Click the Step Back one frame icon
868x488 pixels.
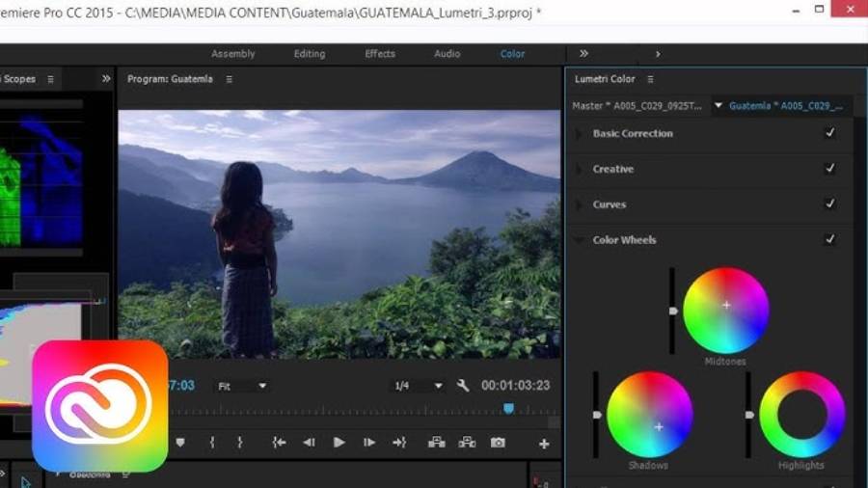[309, 443]
